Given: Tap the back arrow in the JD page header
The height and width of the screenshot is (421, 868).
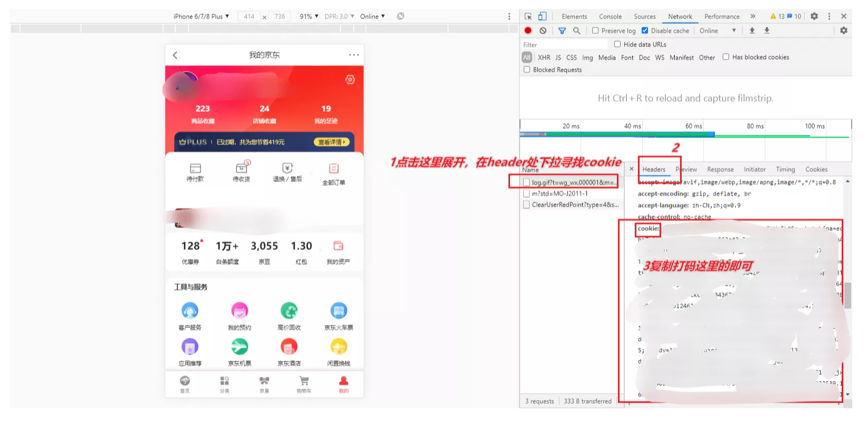Looking at the screenshot, I should coord(175,55).
